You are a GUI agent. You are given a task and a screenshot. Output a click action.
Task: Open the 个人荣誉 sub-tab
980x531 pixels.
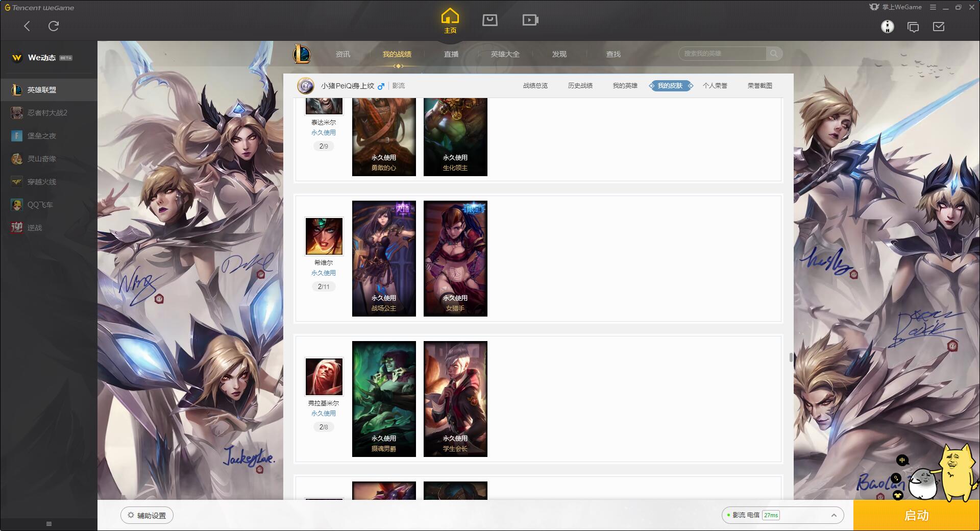[715, 86]
